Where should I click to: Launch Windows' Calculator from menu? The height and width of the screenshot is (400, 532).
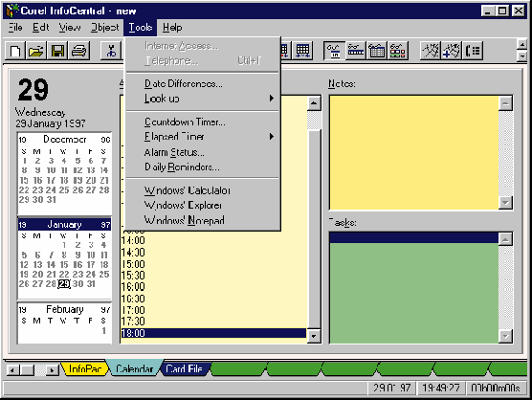pyautogui.click(x=203, y=190)
